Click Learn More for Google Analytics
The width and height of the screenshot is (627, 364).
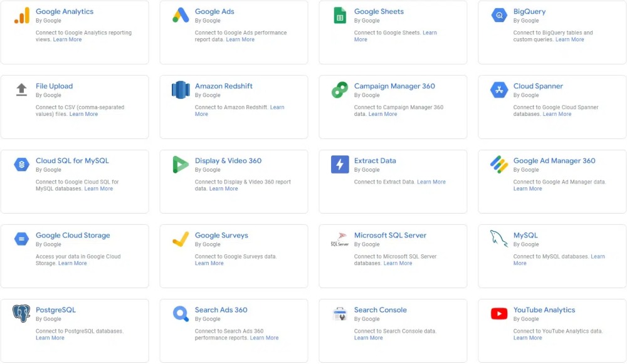click(x=67, y=39)
